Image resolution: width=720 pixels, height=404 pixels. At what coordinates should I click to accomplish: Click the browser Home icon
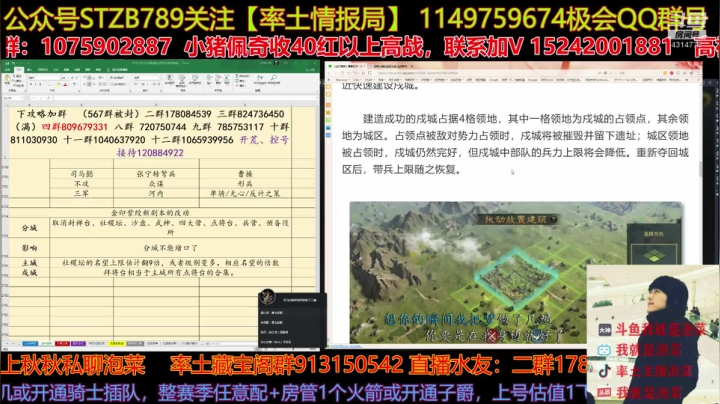[349, 73]
